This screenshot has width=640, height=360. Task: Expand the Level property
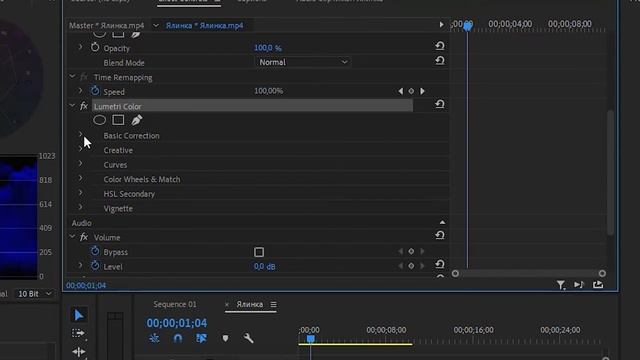click(80, 266)
